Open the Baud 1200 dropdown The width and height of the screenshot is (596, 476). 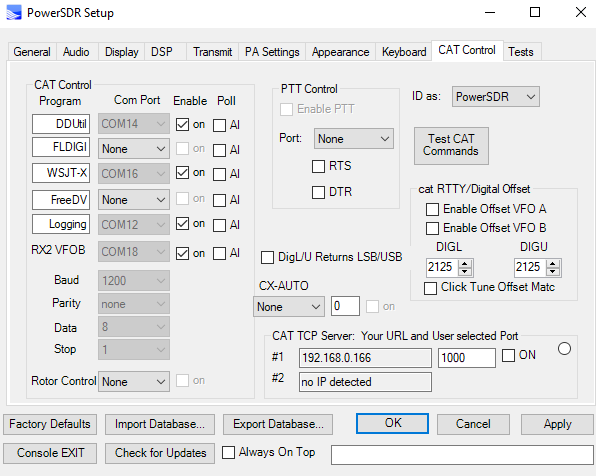[x=134, y=281]
